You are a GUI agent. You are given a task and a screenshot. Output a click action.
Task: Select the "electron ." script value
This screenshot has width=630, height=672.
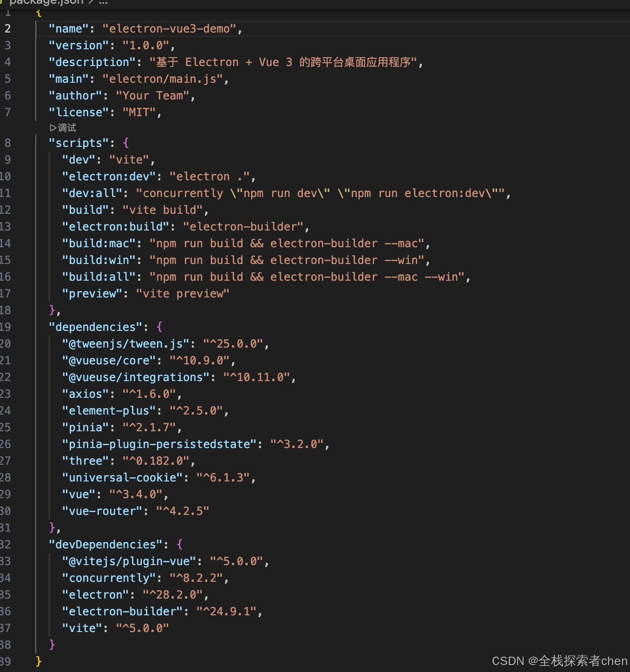point(210,177)
